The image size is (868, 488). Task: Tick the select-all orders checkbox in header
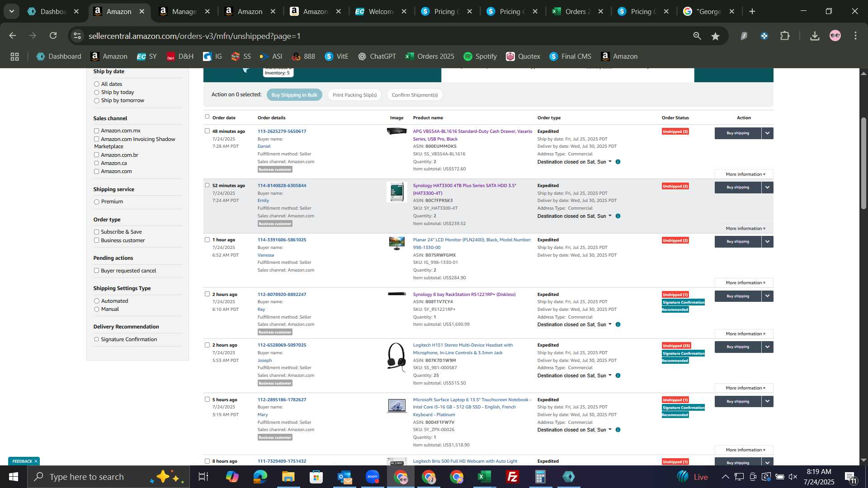point(207,117)
